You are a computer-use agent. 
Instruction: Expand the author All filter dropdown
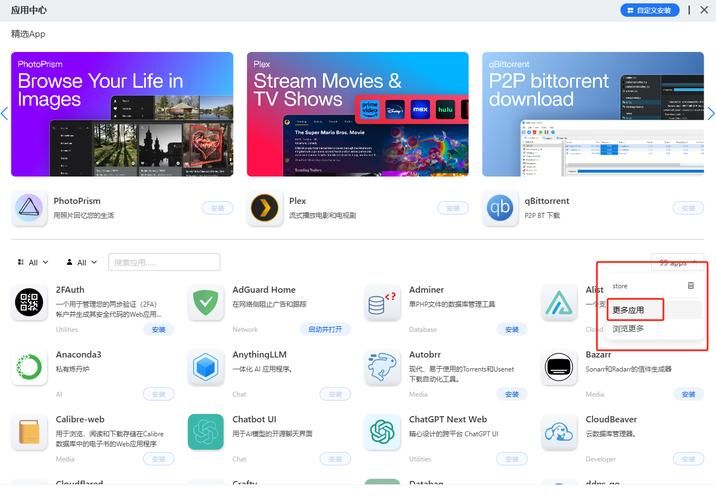click(81, 262)
